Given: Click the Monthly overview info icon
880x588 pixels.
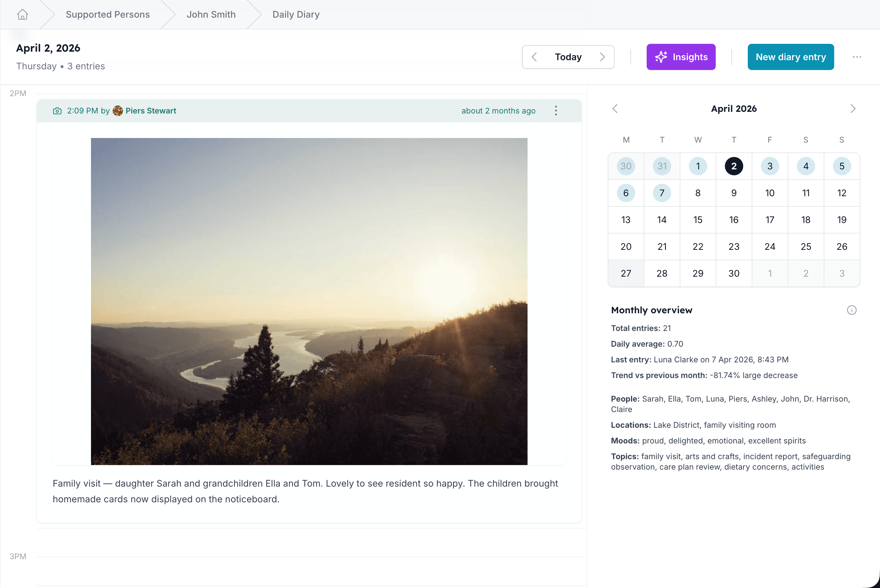Looking at the screenshot, I should [852, 310].
